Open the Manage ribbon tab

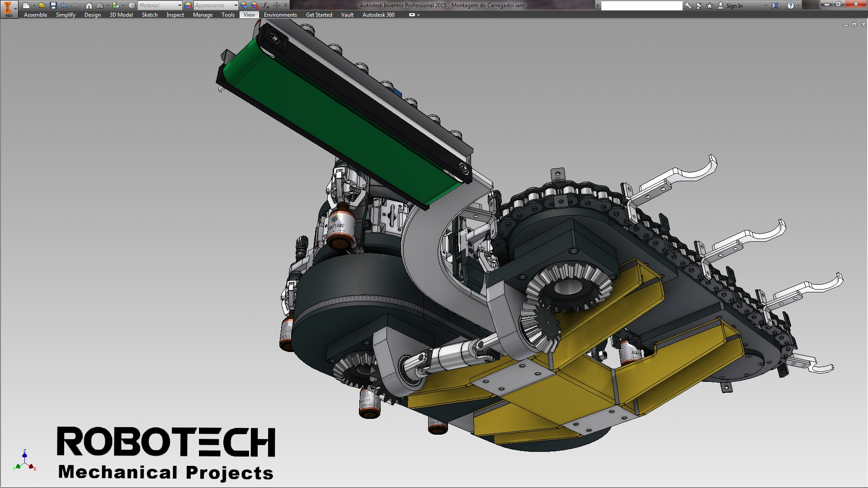pyautogui.click(x=203, y=15)
